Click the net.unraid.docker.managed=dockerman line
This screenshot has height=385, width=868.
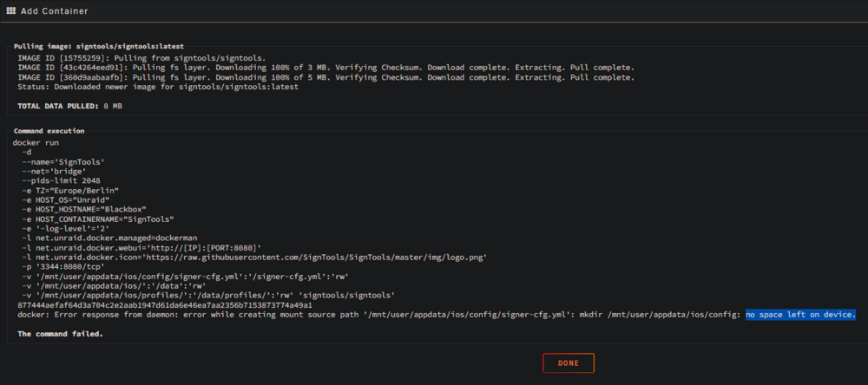pyautogui.click(x=109, y=238)
